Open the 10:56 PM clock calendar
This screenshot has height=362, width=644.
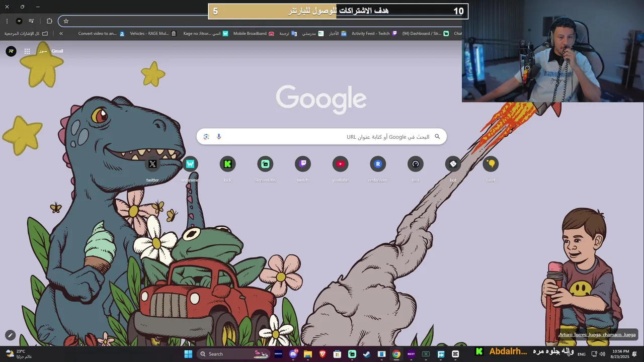click(x=620, y=354)
